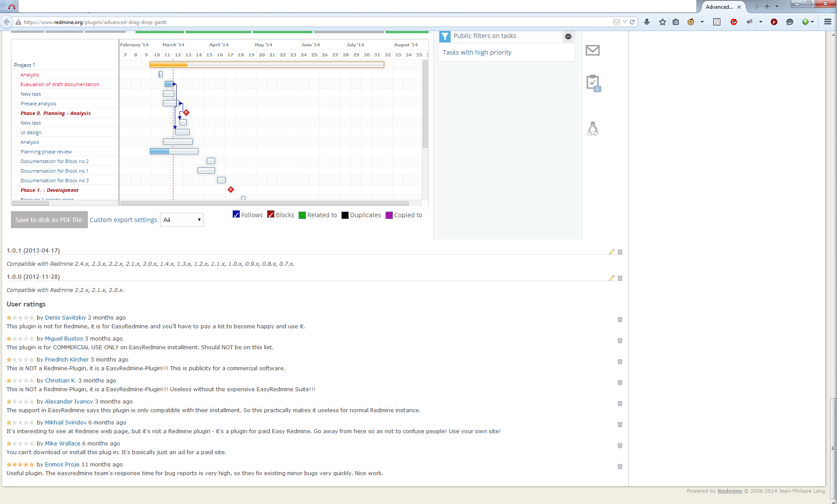Open the clipboard checklist icon
Image resolution: width=837 pixels, height=504 pixels.
(593, 82)
